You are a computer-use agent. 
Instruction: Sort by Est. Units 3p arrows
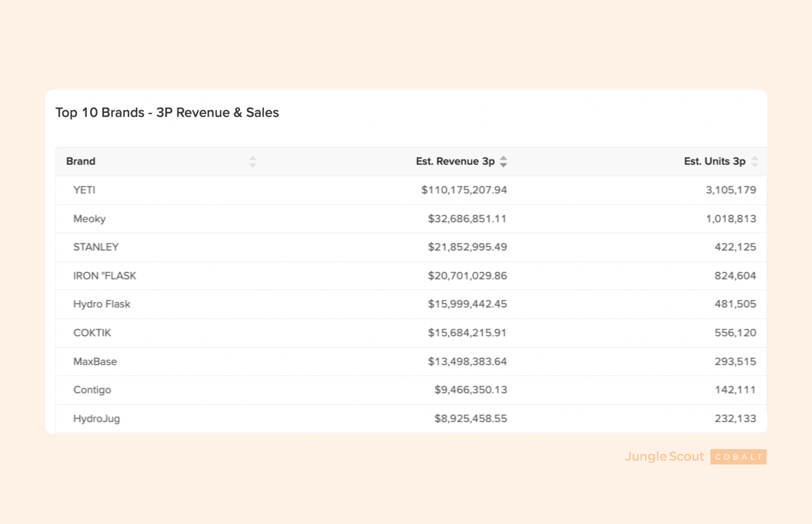[x=755, y=161]
